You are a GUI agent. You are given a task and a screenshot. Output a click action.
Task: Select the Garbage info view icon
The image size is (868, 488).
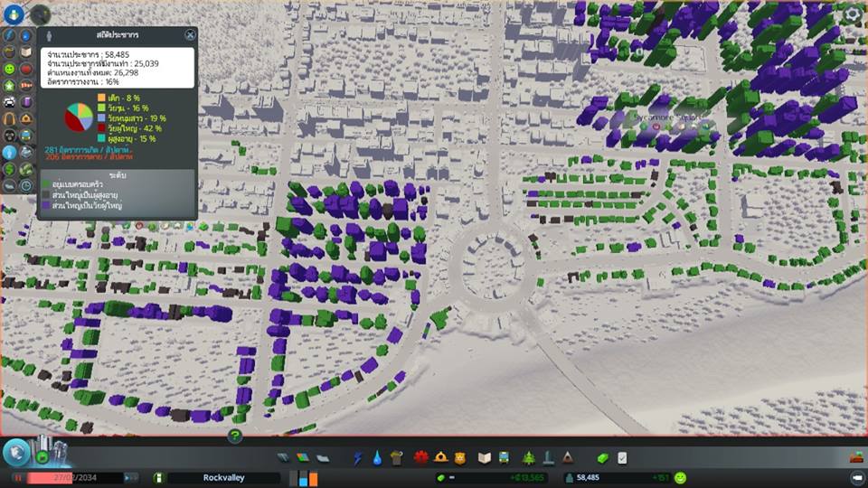9,52
